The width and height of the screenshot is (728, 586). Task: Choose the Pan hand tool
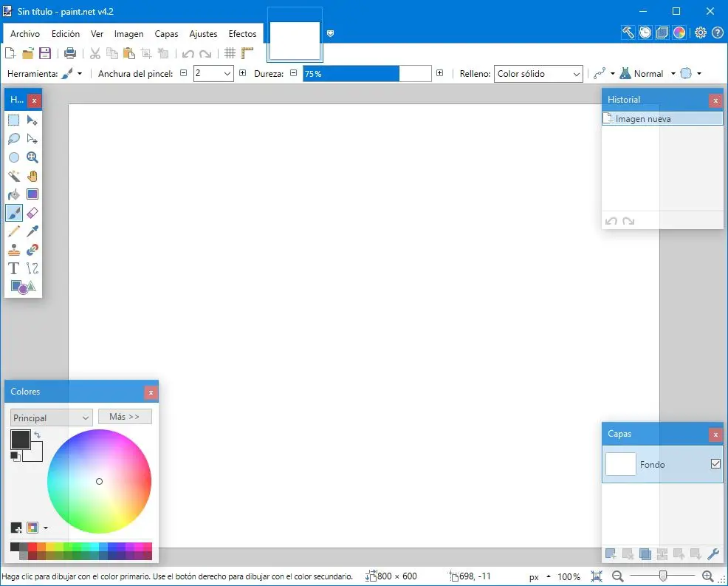coord(32,176)
